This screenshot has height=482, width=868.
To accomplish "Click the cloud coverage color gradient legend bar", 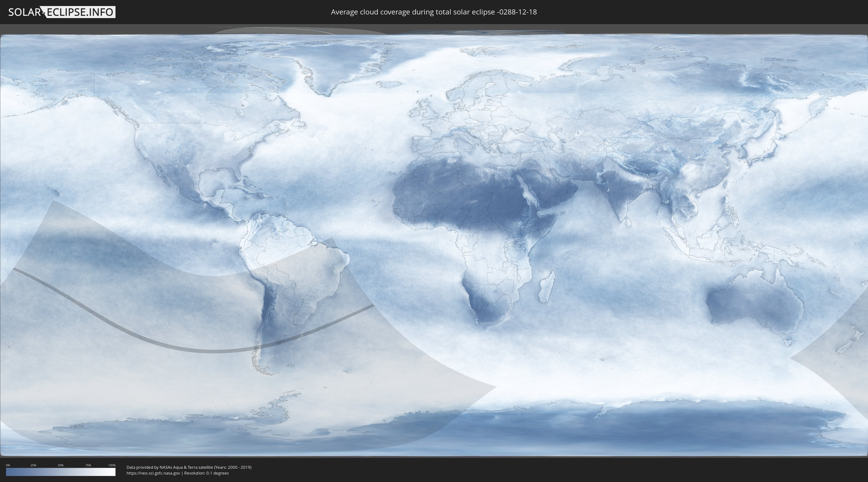I will pyautogui.click(x=61, y=472).
